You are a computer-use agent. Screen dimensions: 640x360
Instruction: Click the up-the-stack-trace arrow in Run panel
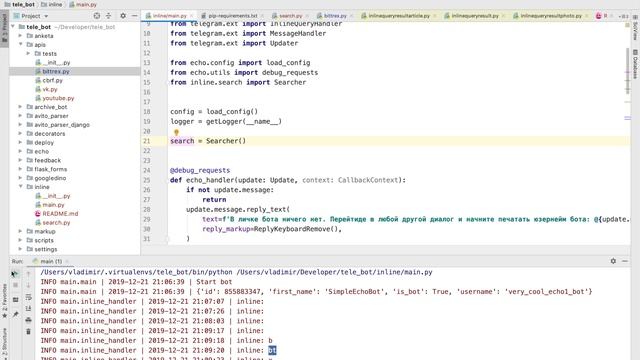[28, 274]
